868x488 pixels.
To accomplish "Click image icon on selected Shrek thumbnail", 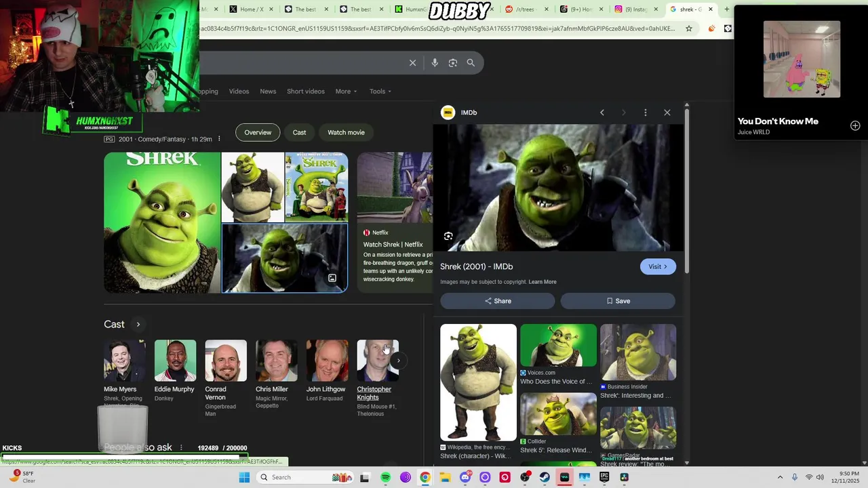I will point(332,279).
